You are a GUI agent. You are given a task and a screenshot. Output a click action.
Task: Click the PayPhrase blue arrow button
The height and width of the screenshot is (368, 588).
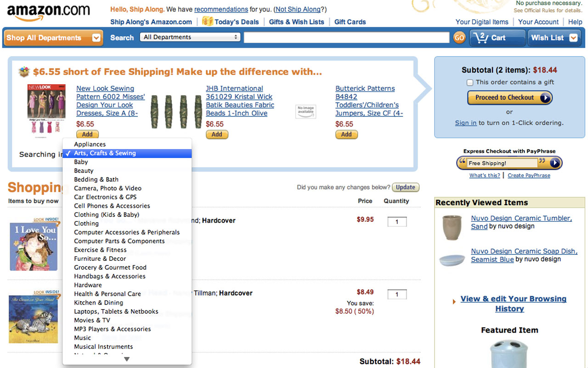click(x=555, y=163)
